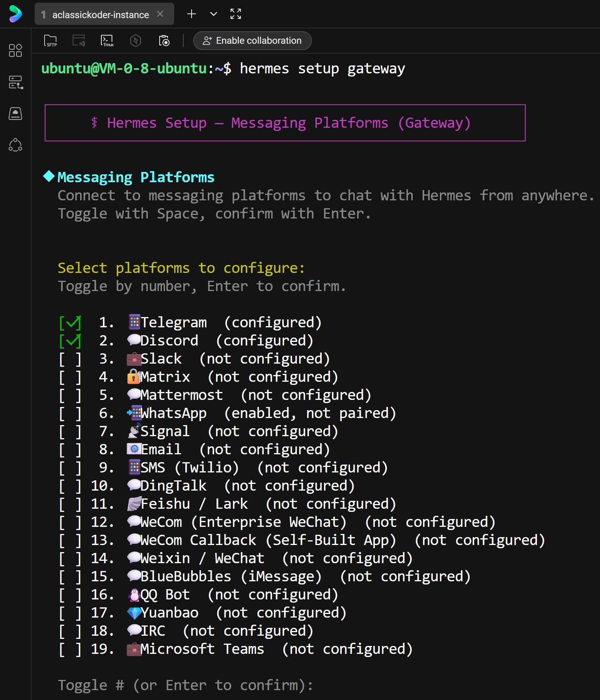Image resolution: width=600 pixels, height=700 pixels.
Task: Open the three-node share sidebar icon
Action: coord(15,145)
